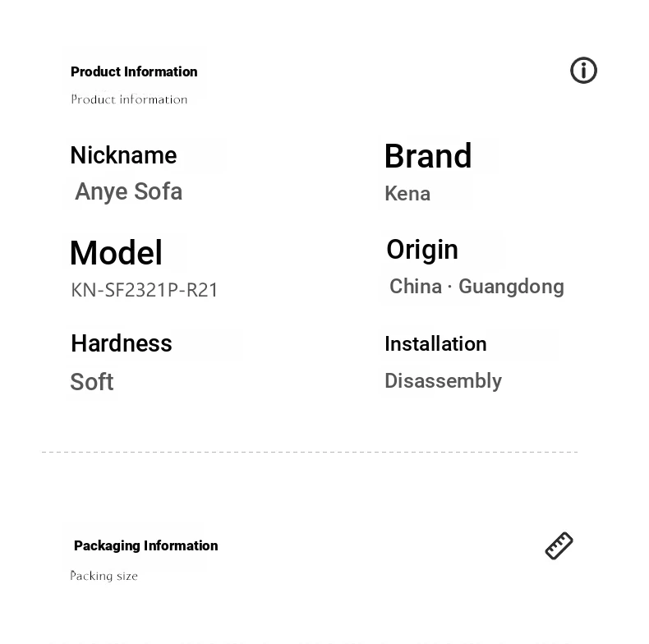Image resolution: width=649 pixels, height=644 pixels.
Task: Select the Nickname label
Action: tap(123, 155)
